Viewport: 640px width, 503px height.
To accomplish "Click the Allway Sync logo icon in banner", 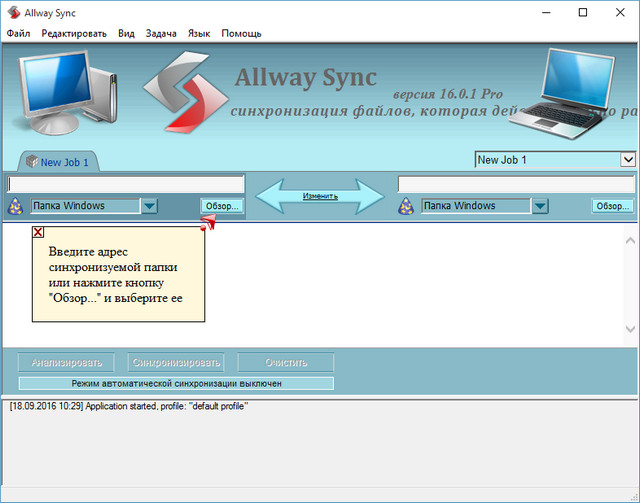I will point(180,100).
